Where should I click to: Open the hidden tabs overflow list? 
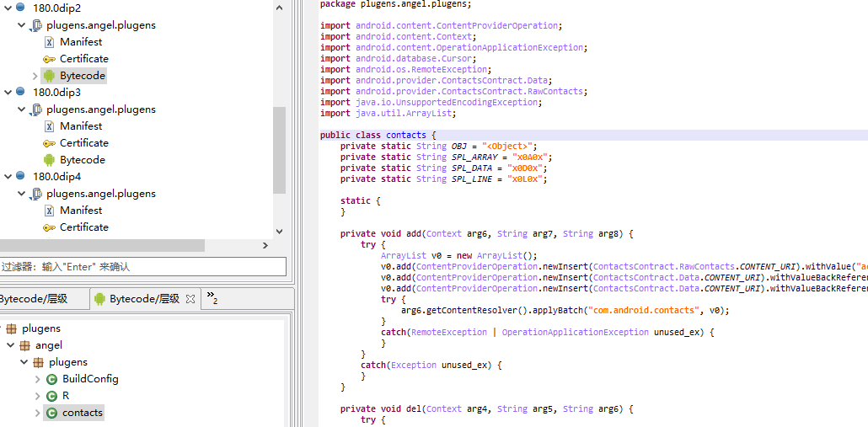point(212,299)
